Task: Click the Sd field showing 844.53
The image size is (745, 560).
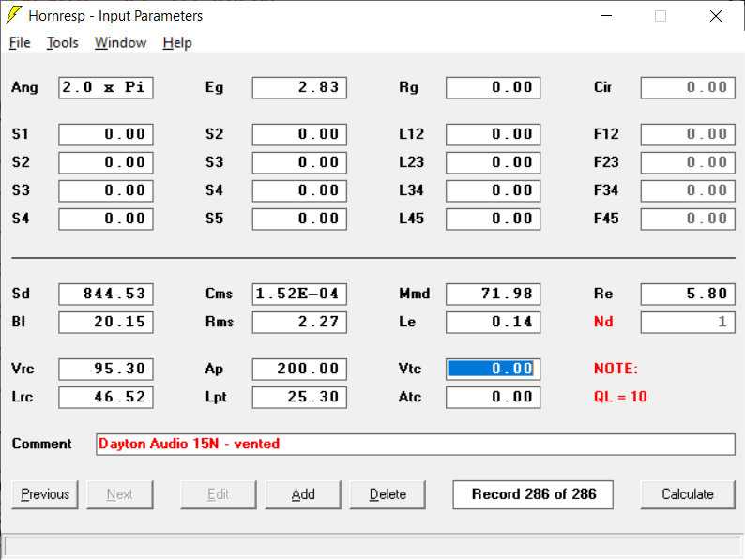Action: tap(106, 294)
